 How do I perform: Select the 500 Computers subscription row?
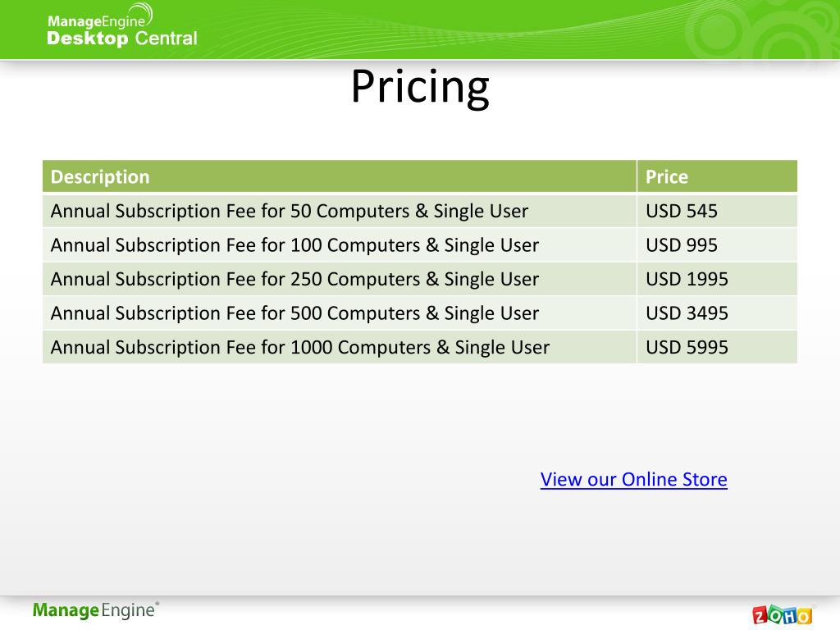(420, 313)
